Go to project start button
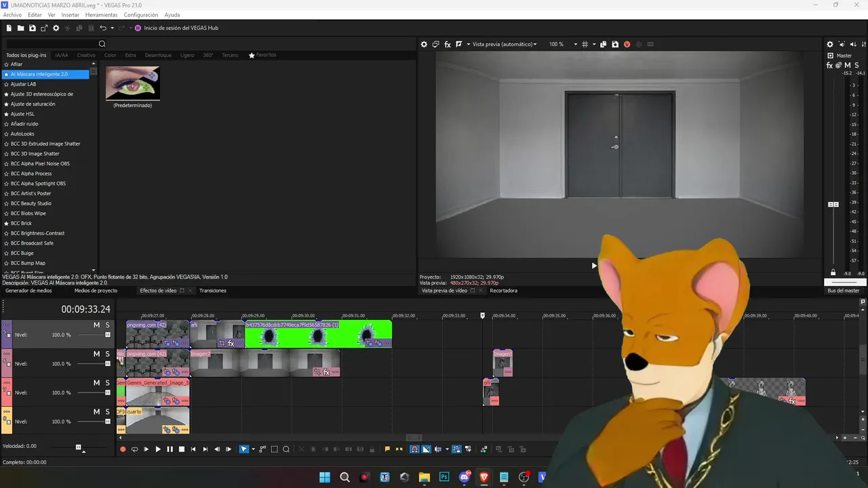The image size is (868, 488). 193,449
